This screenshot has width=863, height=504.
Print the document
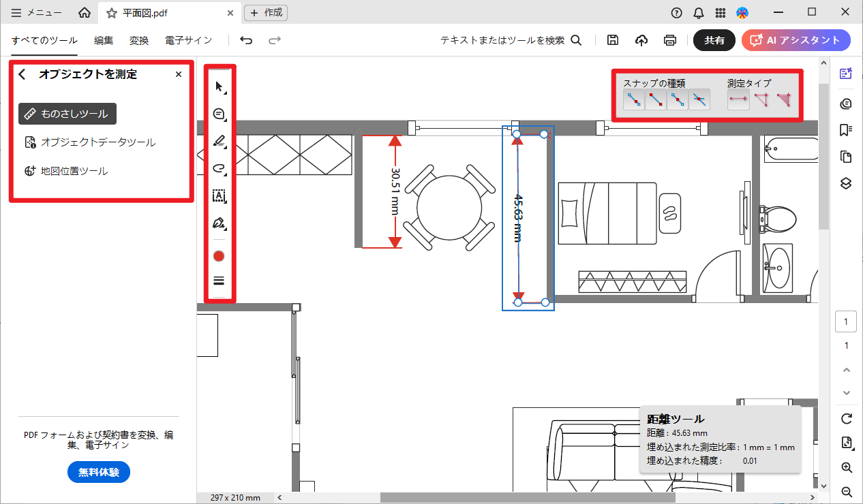[670, 40]
